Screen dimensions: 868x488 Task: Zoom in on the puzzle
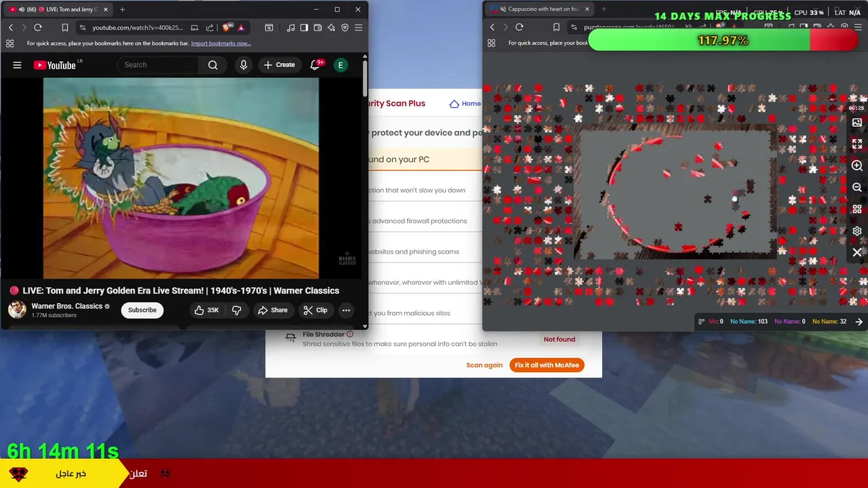(x=857, y=166)
